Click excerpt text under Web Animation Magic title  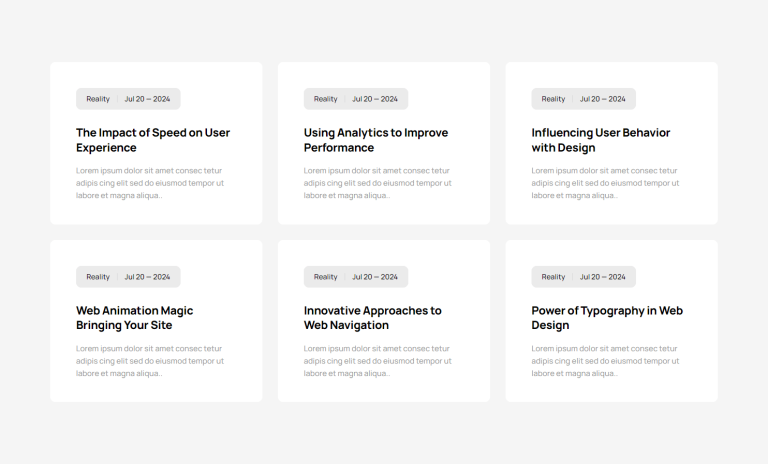pos(150,360)
